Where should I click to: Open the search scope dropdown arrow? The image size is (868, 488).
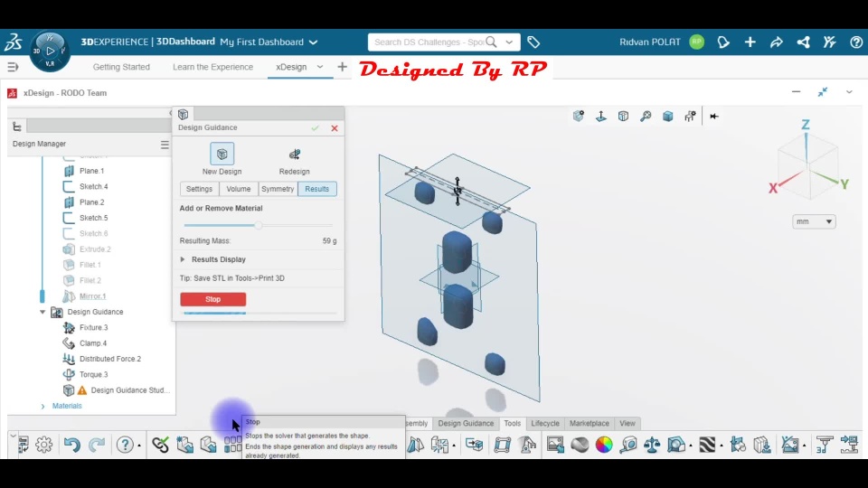point(509,42)
